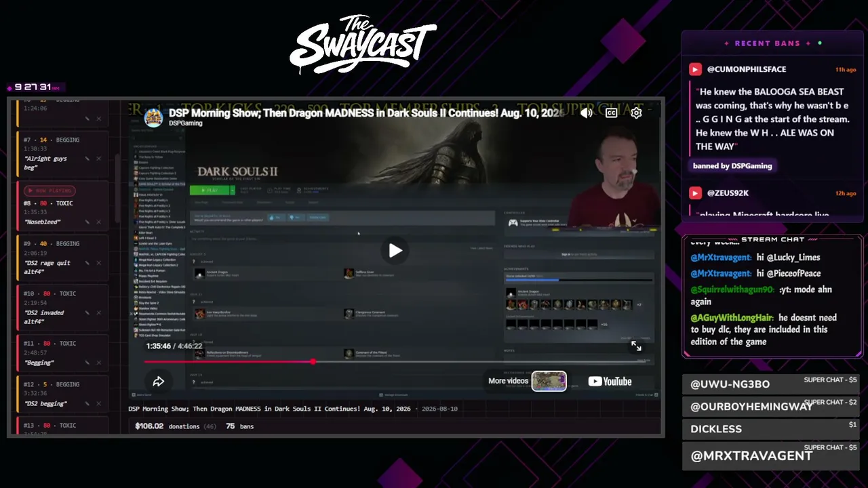Click The Swaycast logo at the top
Screen dimensions: 868x488
click(363, 45)
